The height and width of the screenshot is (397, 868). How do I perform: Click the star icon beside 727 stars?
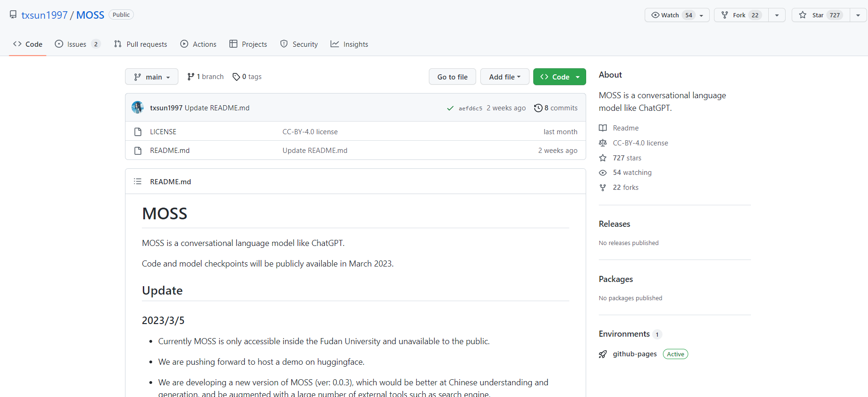point(603,158)
